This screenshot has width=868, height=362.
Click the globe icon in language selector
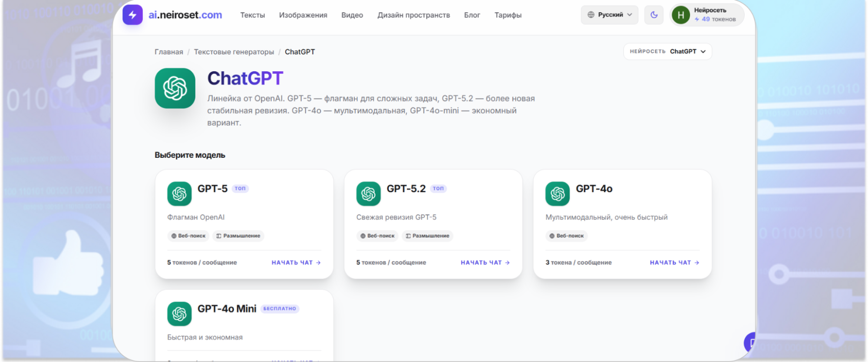[x=591, y=15]
